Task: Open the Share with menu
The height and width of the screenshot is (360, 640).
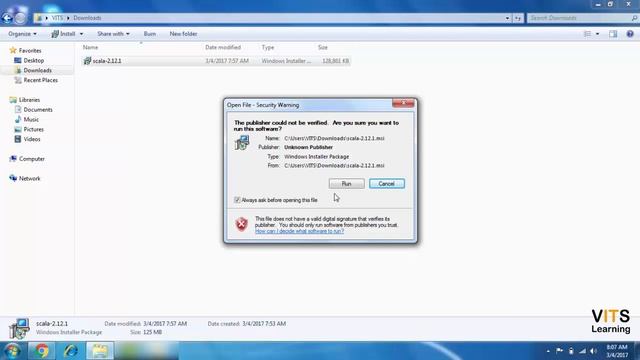Action: point(113,34)
